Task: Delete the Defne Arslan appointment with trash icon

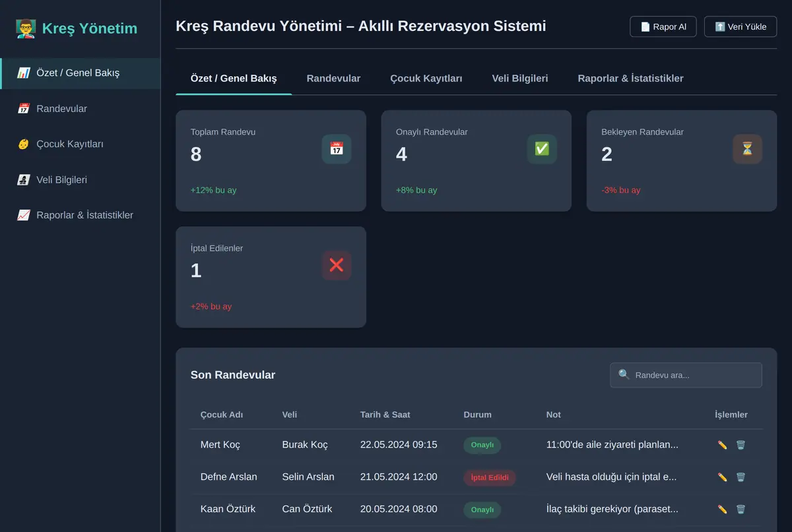Action: tap(741, 477)
